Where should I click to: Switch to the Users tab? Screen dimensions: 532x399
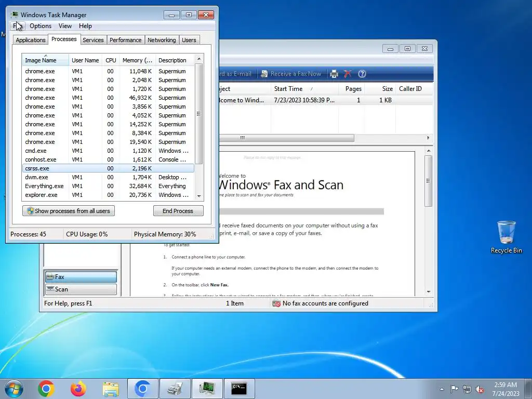(189, 40)
